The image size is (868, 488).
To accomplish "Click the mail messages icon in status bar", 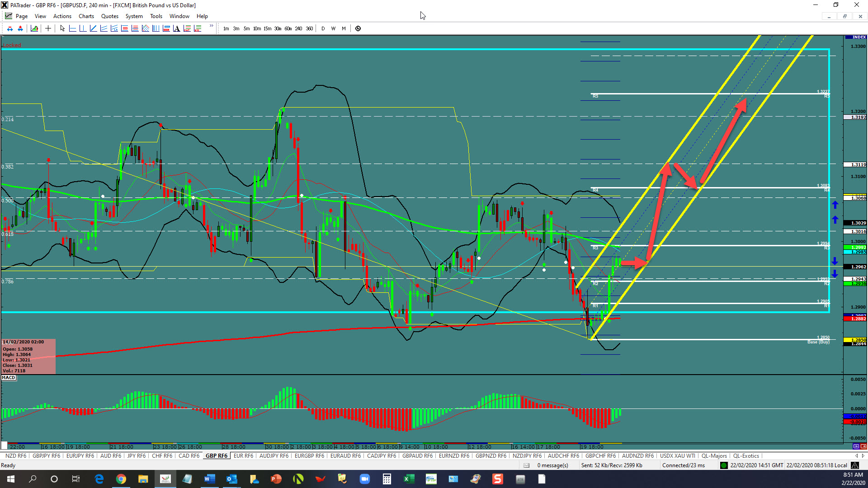I will (x=526, y=465).
